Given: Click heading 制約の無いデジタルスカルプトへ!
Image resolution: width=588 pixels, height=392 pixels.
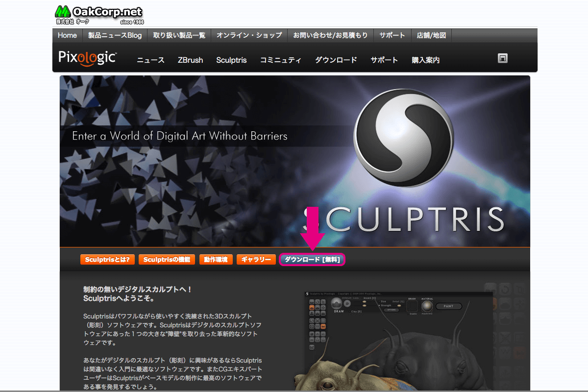Looking at the screenshot, I should (137, 290).
